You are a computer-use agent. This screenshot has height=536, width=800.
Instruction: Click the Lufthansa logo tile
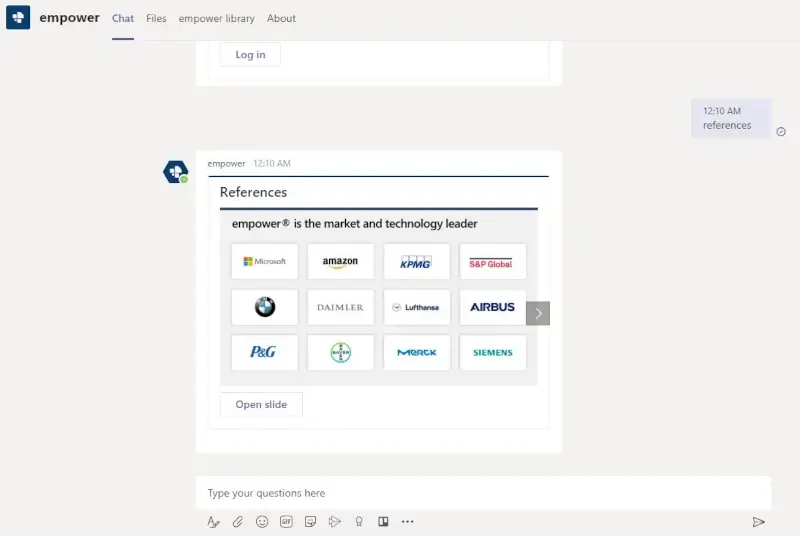click(x=416, y=307)
